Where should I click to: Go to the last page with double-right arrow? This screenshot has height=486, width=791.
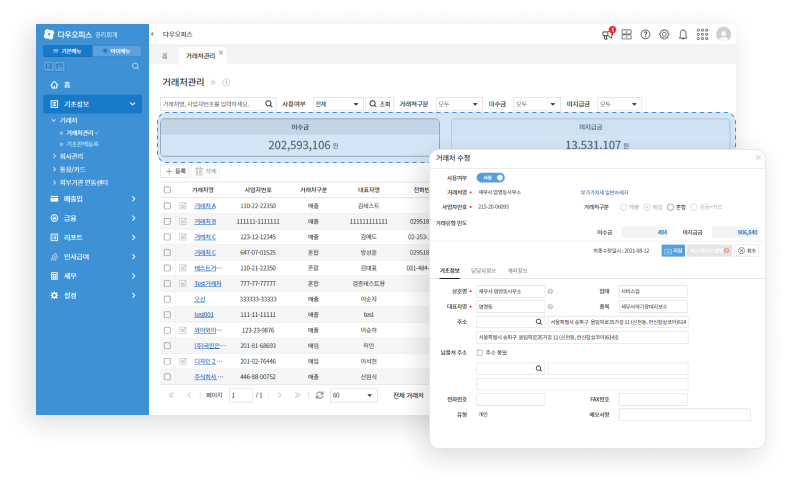pos(297,395)
